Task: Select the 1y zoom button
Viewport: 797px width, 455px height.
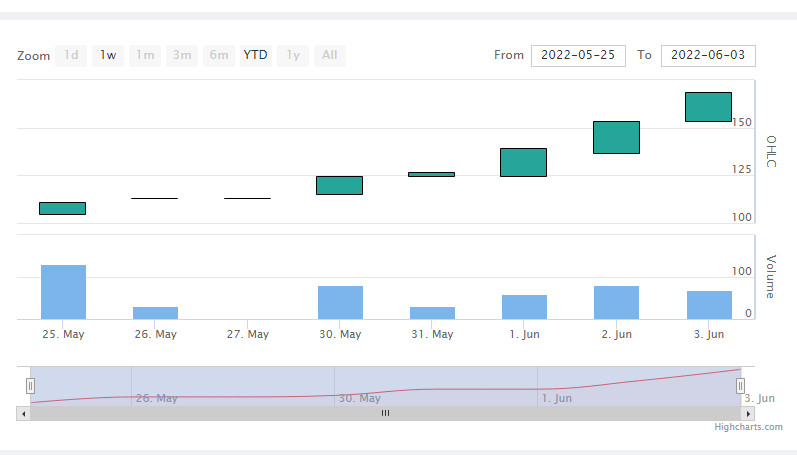Action: point(293,55)
